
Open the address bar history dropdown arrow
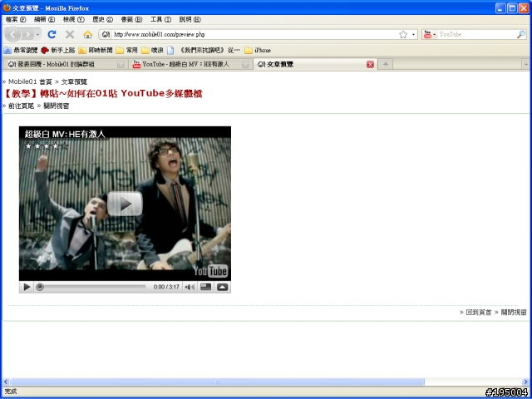point(413,34)
